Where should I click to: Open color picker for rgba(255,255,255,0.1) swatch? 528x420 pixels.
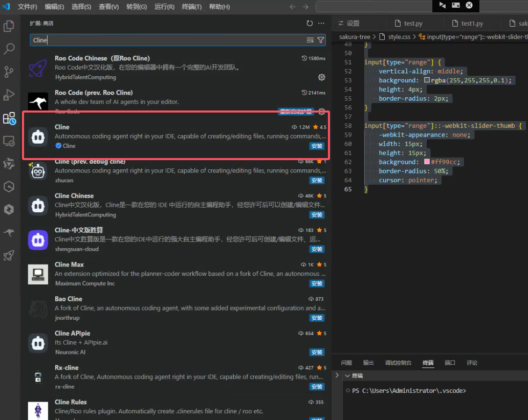coord(427,80)
